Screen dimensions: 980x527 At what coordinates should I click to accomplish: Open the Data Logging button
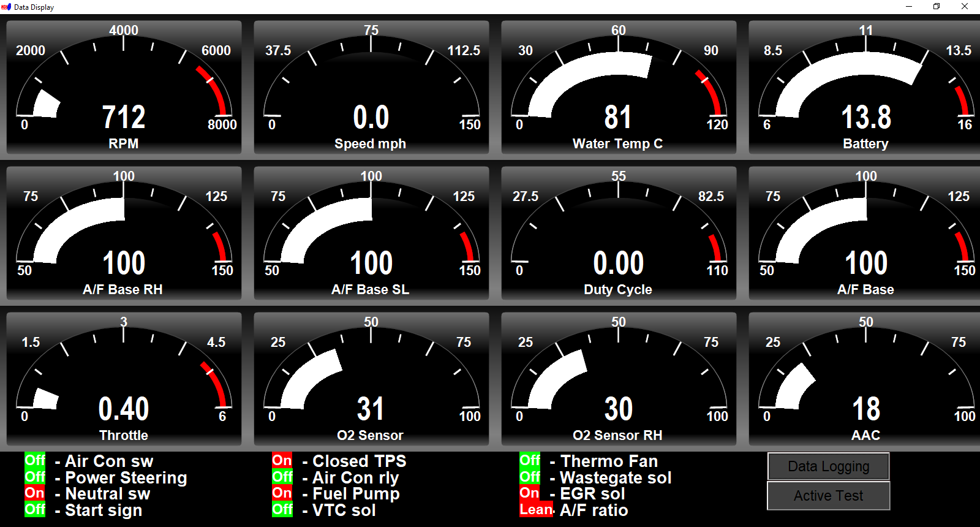[828, 466]
